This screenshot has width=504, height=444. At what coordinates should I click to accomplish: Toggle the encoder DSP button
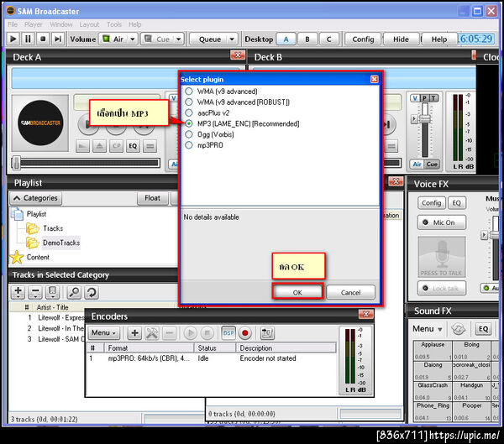pyautogui.click(x=228, y=333)
